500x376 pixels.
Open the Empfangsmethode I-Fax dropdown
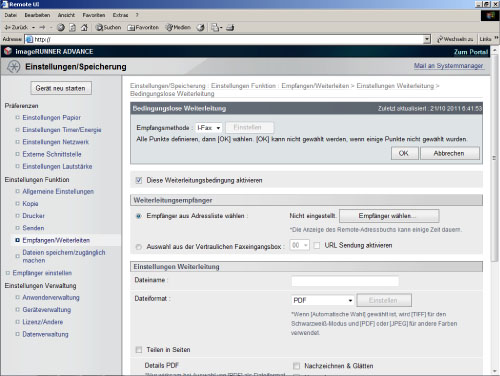click(209, 128)
